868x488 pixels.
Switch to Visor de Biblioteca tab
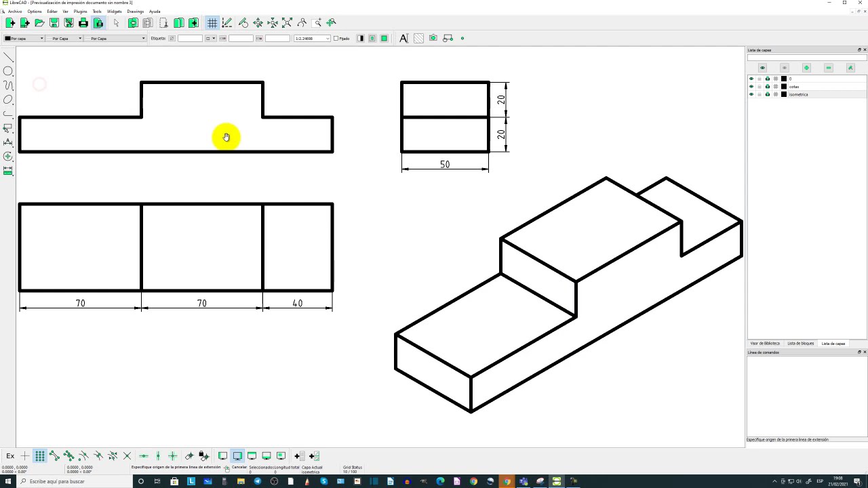click(765, 344)
